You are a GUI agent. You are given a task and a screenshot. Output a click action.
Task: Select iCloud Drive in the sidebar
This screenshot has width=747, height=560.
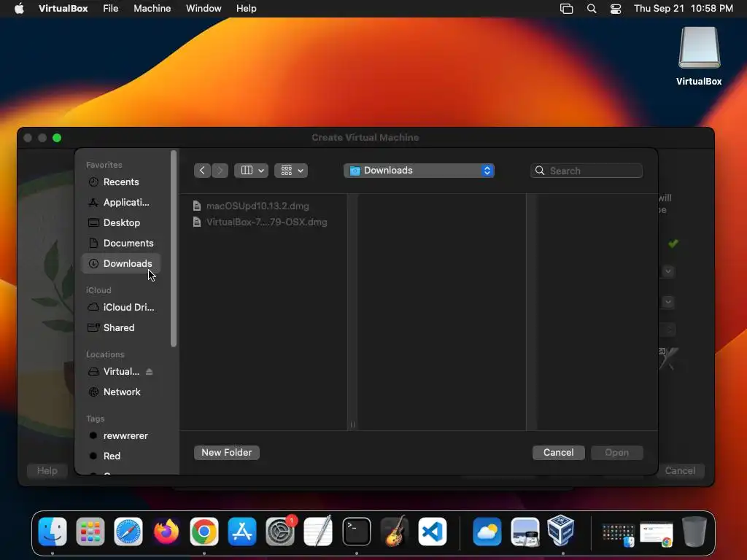click(121, 308)
